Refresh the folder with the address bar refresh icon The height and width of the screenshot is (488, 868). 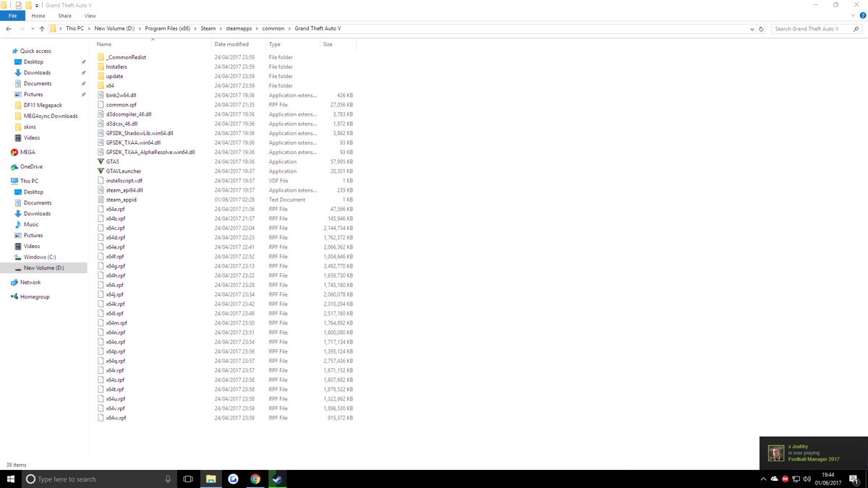[760, 28]
